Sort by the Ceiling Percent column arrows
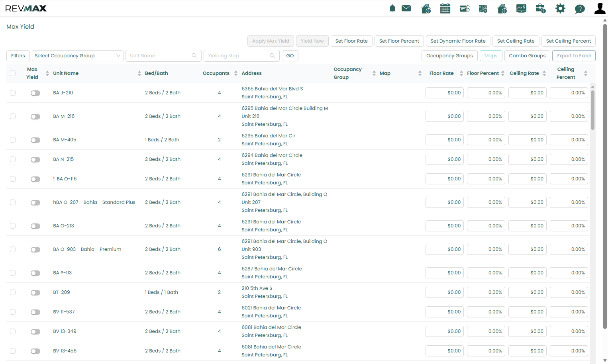Image resolution: width=608 pixels, height=364 pixels. click(x=586, y=73)
